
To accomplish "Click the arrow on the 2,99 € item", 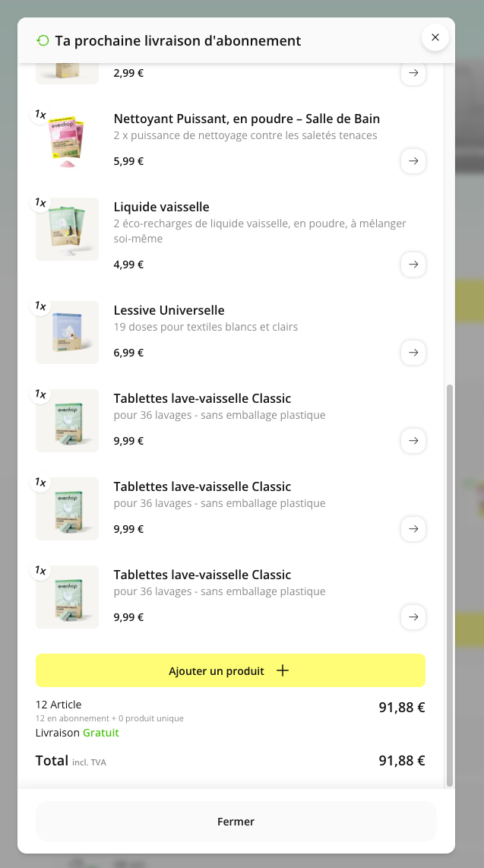I will (x=413, y=74).
